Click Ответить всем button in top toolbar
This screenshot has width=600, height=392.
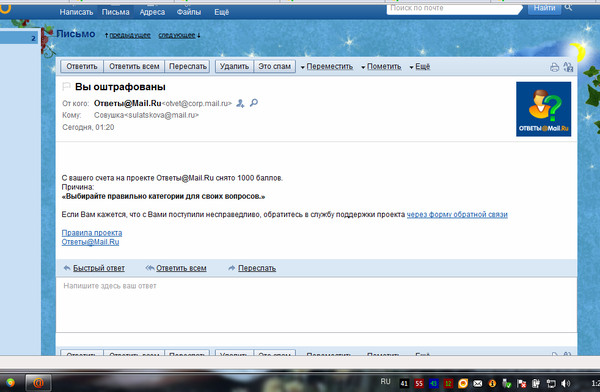tap(134, 66)
